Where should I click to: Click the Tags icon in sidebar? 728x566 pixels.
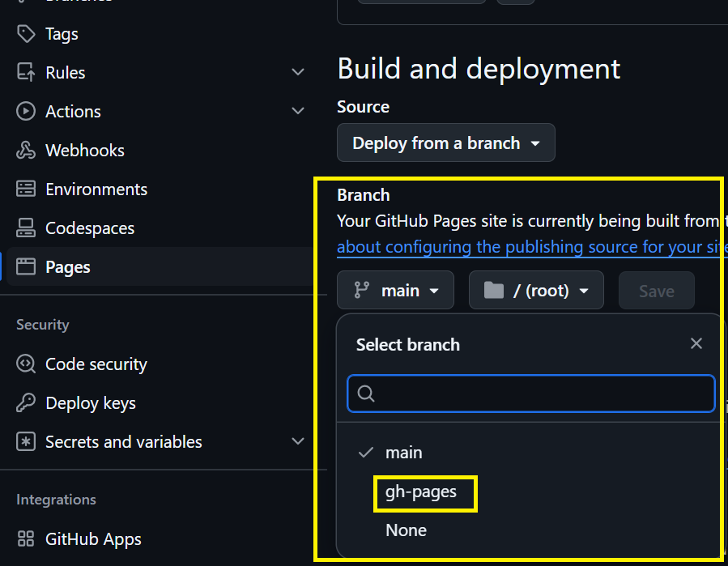click(x=26, y=34)
